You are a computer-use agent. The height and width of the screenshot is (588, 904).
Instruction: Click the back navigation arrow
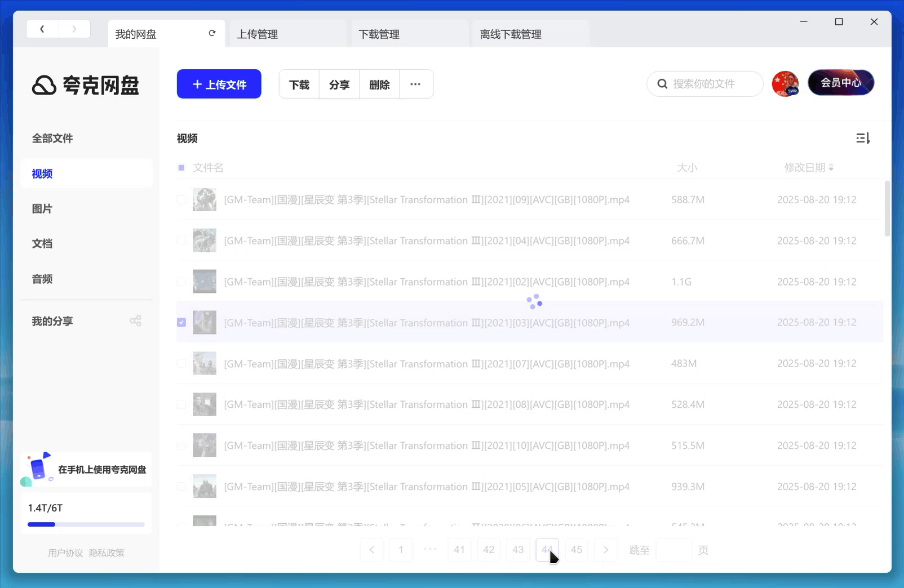click(x=42, y=29)
